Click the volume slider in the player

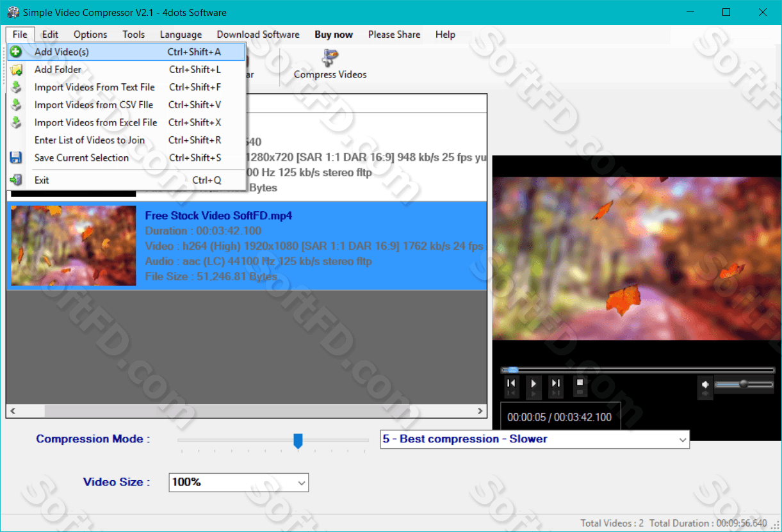[x=744, y=384]
